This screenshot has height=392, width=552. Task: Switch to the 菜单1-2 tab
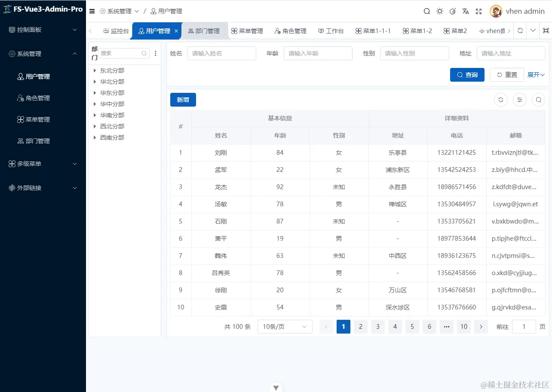(x=417, y=31)
